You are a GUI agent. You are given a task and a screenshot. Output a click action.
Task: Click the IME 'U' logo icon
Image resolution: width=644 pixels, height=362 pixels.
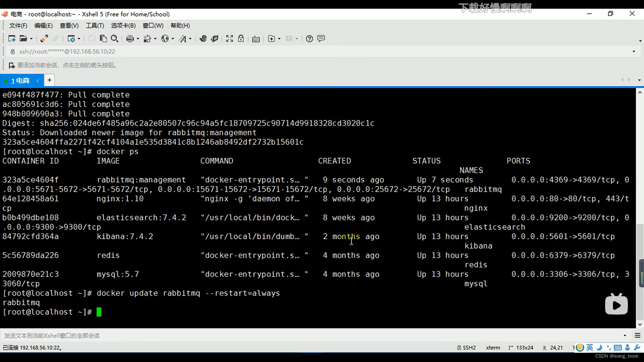tap(580, 348)
